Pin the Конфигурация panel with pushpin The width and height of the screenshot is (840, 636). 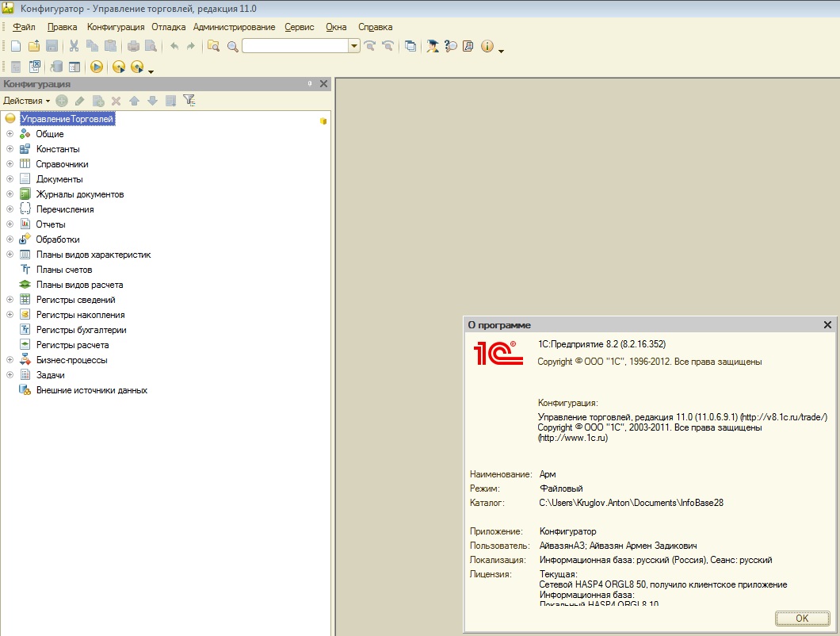310,84
